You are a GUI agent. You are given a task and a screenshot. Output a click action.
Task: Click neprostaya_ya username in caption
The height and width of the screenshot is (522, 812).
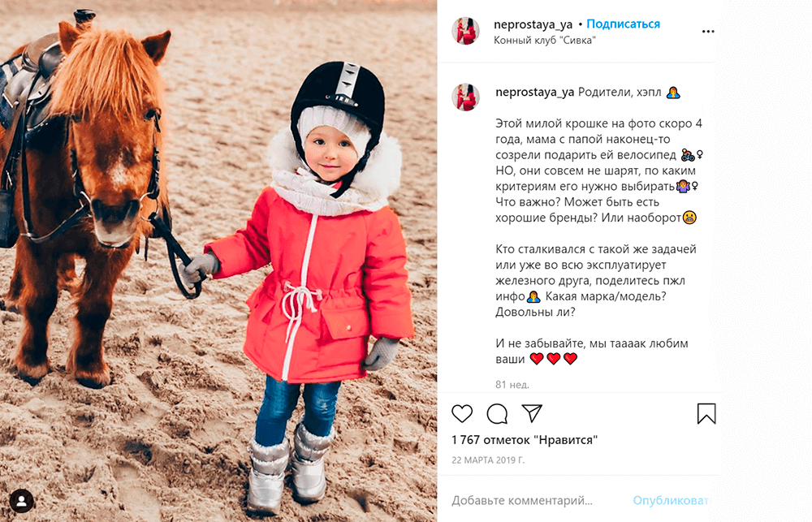534,93
